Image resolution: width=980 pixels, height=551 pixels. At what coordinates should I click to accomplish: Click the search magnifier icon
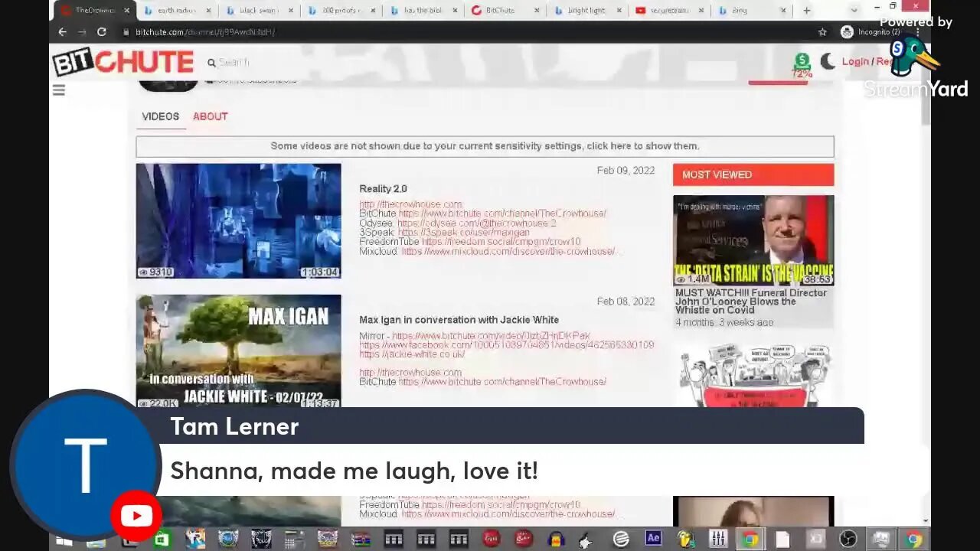pyautogui.click(x=211, y=63)
